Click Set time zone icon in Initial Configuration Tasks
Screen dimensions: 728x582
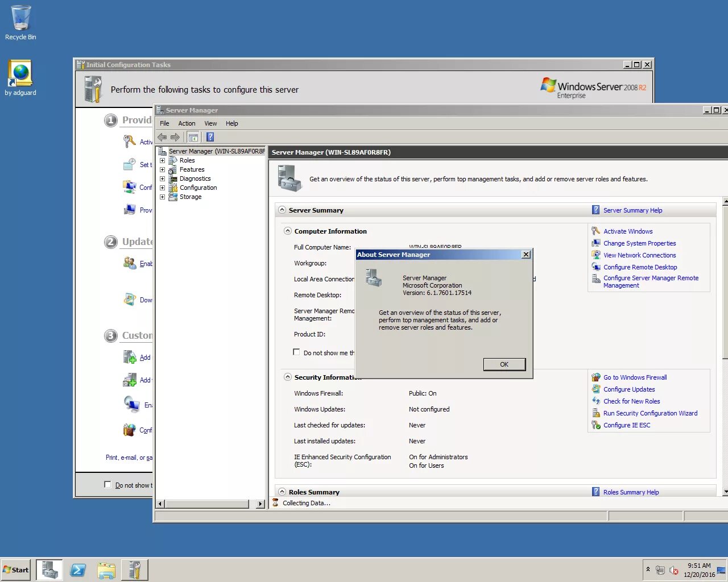[130, 164]
